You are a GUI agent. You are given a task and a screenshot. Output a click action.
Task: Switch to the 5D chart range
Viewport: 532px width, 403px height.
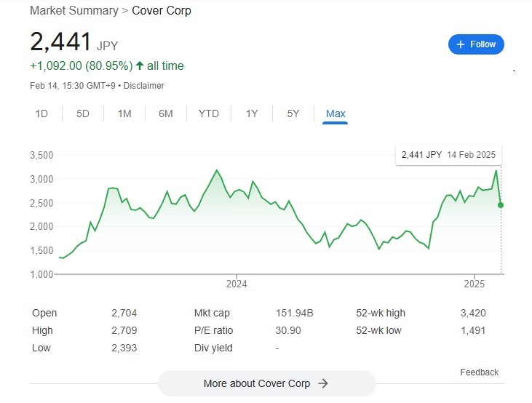[83, 113]
